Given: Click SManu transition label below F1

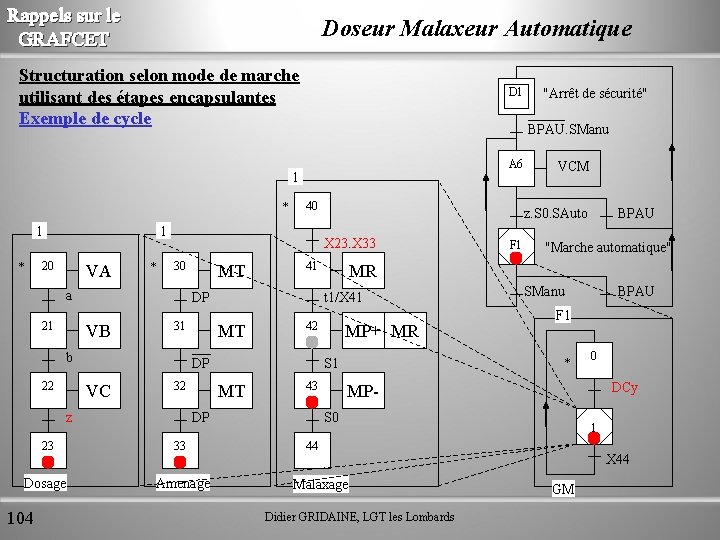Looking at the screenshot, I should 544,291.
